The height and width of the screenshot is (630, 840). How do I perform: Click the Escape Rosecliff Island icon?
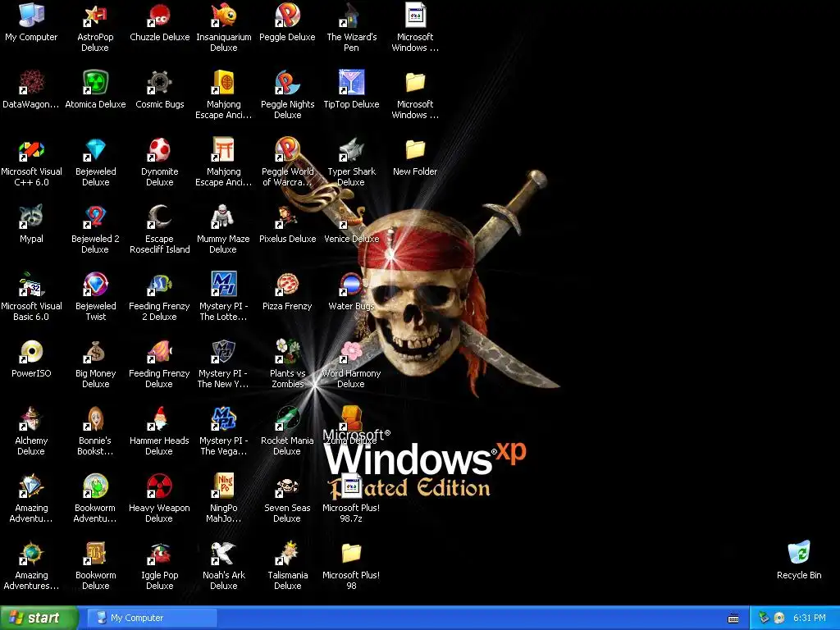click(160, 217)
